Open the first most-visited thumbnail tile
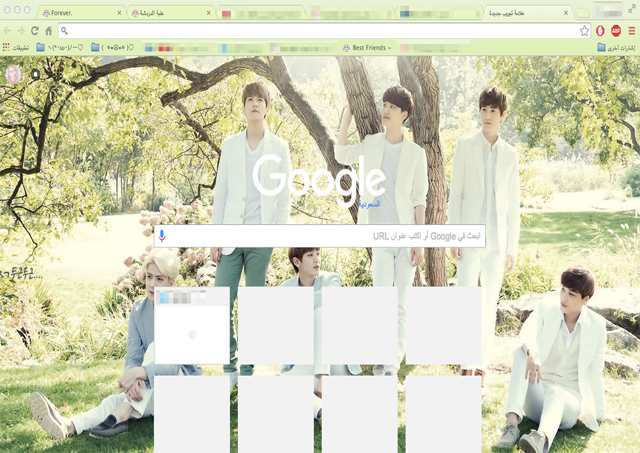 click(x=192, y=326)
